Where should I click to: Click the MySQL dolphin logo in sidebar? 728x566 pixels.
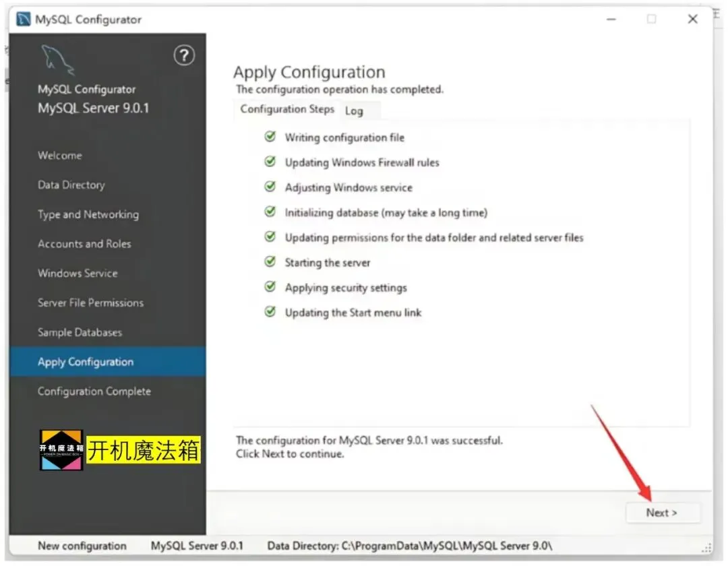57,60
